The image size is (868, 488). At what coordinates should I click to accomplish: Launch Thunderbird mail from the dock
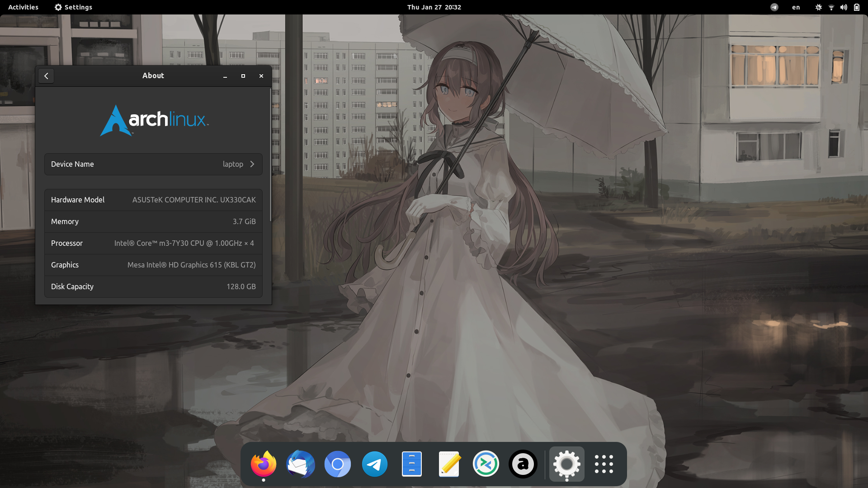click(x=301, y=464)
